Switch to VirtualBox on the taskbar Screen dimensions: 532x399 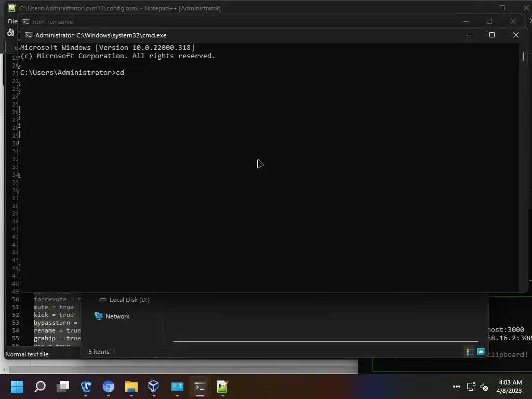pyautogui.click(x=154, y=387)
